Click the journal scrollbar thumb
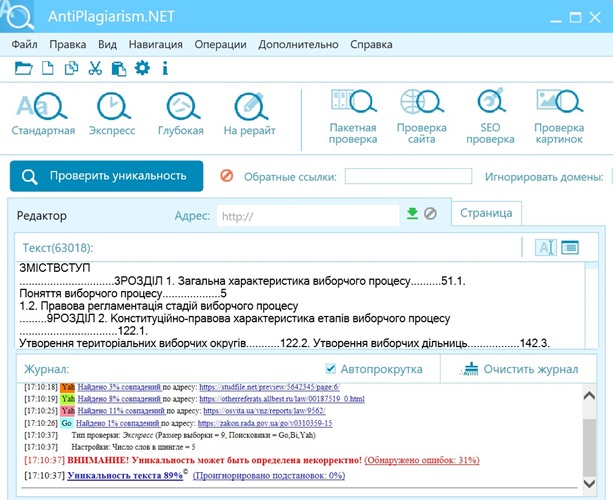Image resolution: width=613 pixels, height=500 pixels. click(589, 448)
